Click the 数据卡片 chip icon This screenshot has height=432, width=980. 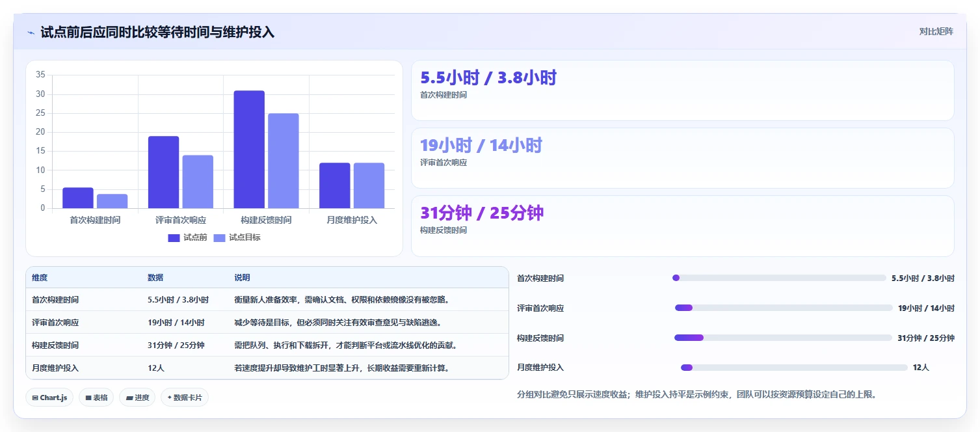[x=169, y=398]
